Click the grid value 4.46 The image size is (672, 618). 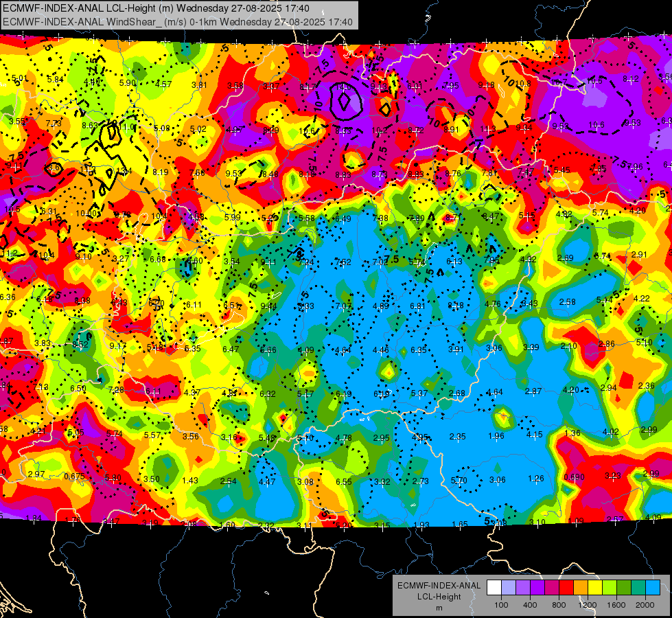(x=380, y=350)
